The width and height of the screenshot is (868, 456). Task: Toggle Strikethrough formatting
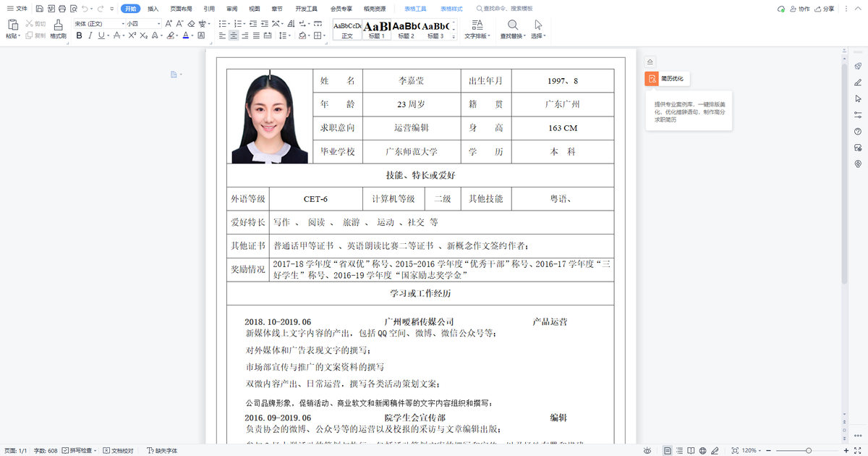tap(116, 35)
